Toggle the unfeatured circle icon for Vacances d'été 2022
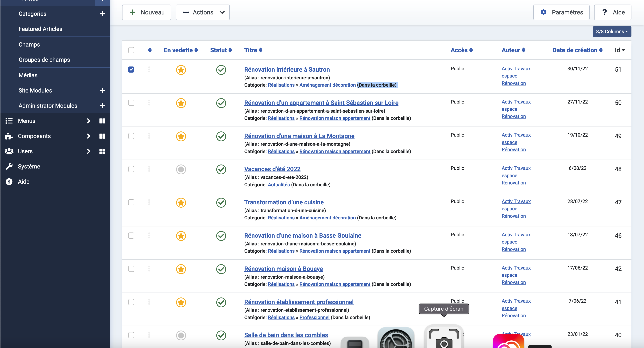 [x=181, y=169]
